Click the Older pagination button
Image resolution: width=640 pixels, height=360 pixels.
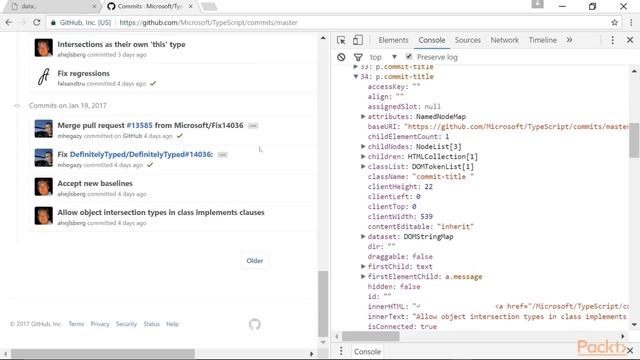[x=255, y=260]
